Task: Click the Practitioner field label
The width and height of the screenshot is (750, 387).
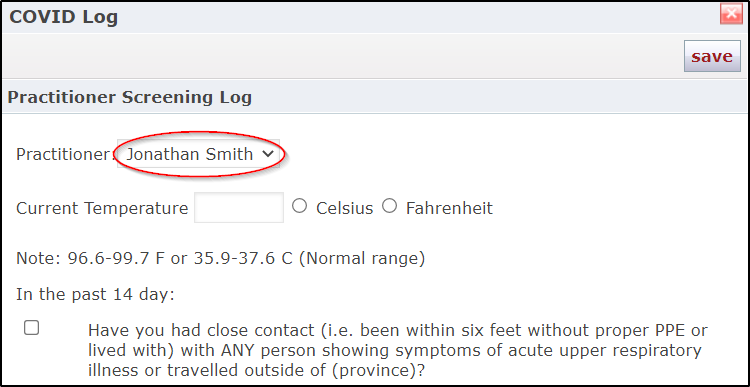Action: click(x=63, y=154)
